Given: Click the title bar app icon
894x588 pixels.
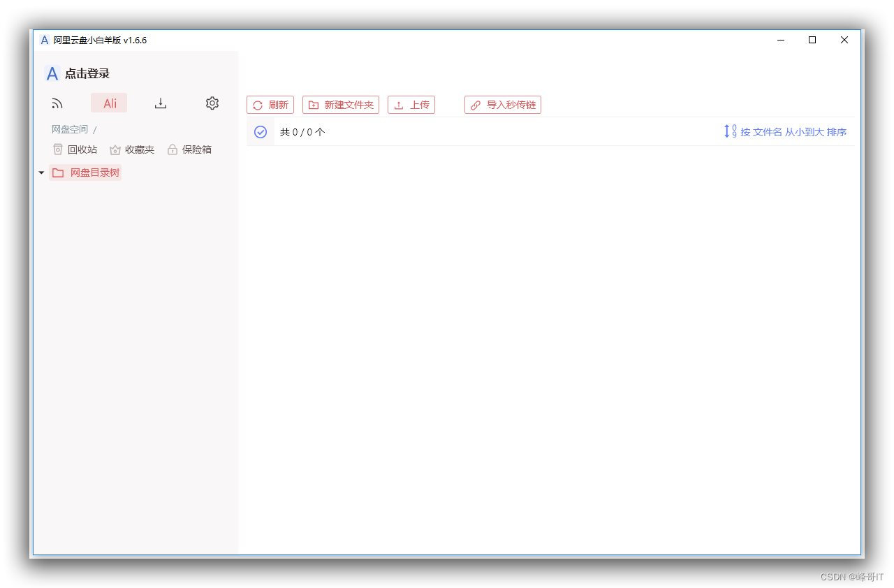Looking at the screenshot, I should tap(45, 40).
